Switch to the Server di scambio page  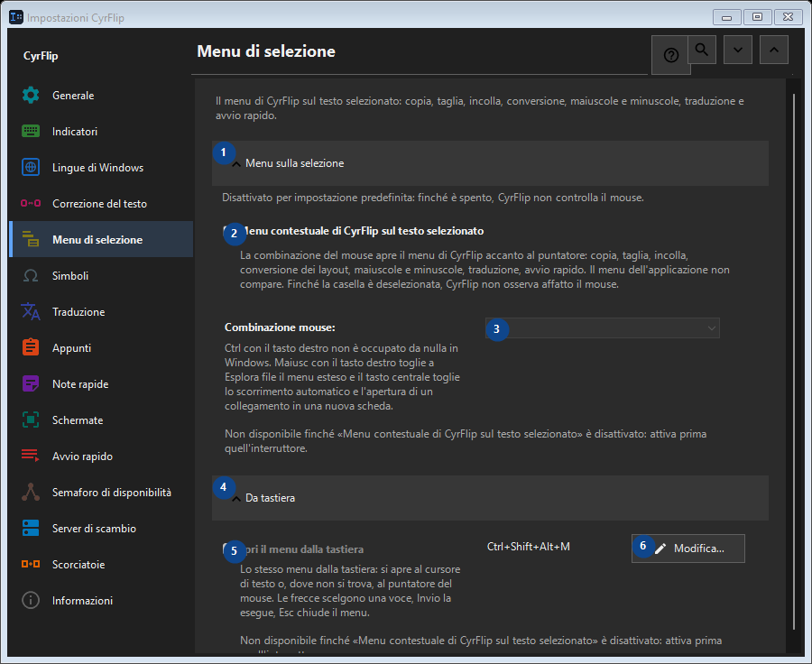tap(101, 529)
